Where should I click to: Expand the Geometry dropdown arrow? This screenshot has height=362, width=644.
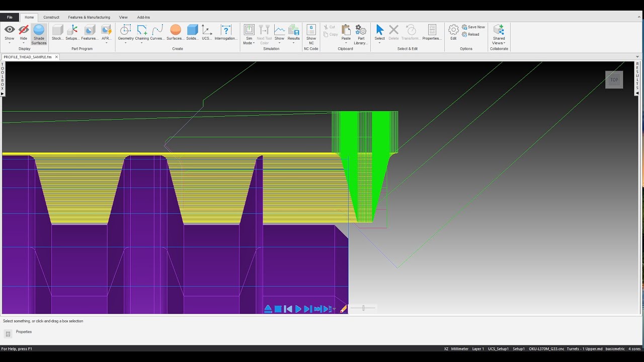[x=126, y=43]
